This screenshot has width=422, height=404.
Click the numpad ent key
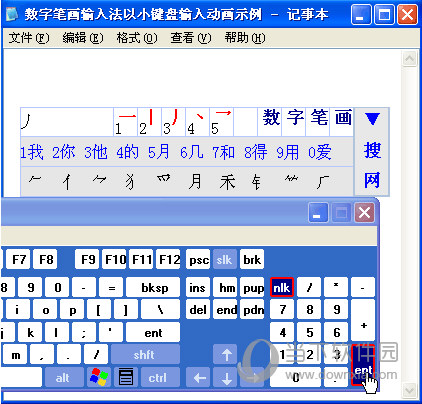363,365
